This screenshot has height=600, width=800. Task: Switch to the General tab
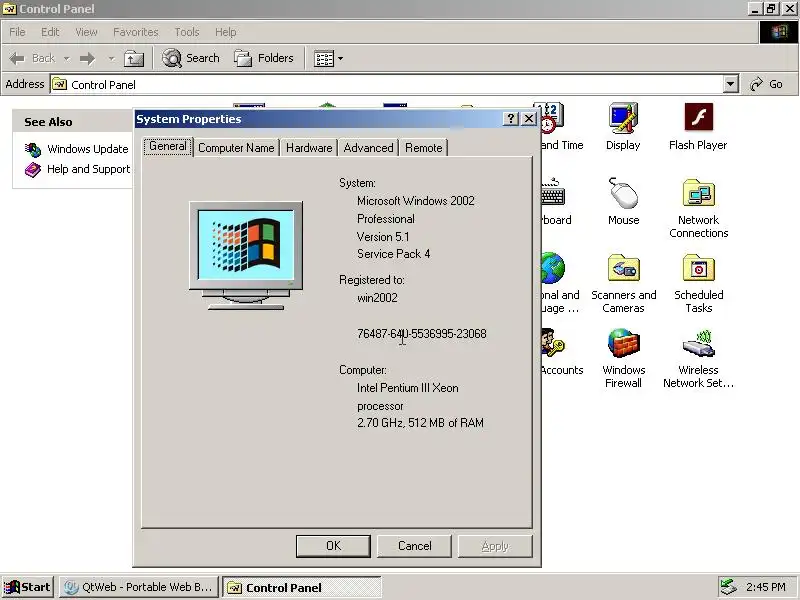[x=167, y=146]
